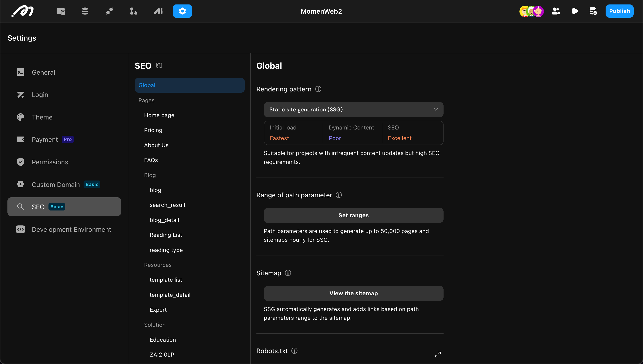Viewport: 643px width, 364px height.
Task: Select the settings gear icon in toolbar
Action: pyautogui.click(x=182, y=11)
